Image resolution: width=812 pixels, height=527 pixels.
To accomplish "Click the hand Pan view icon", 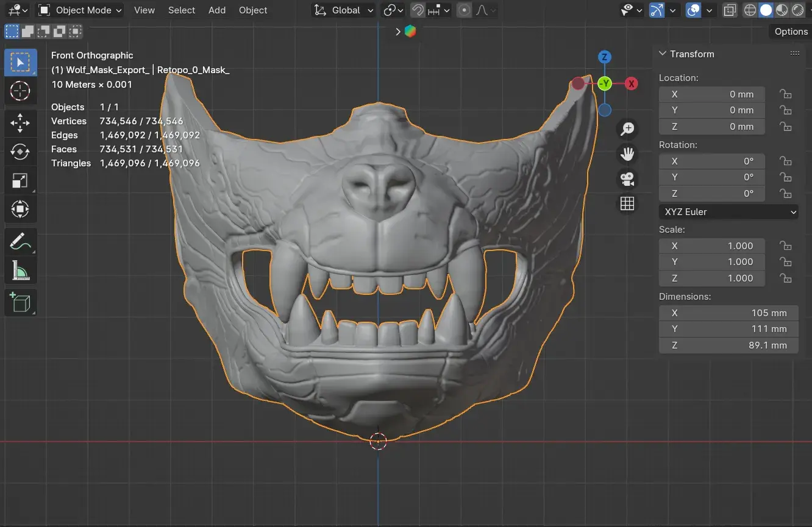I will [627, 154].
